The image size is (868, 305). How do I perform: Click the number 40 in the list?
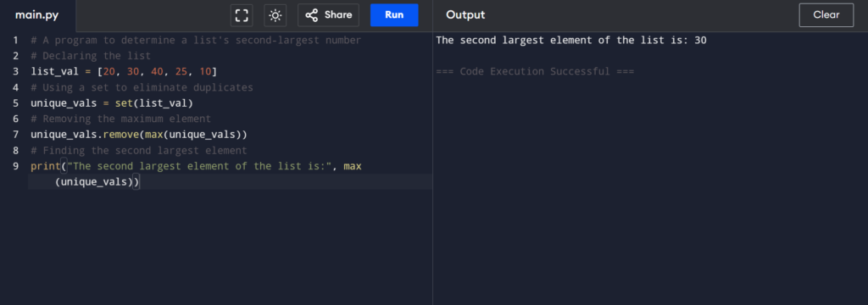(157, 71)
